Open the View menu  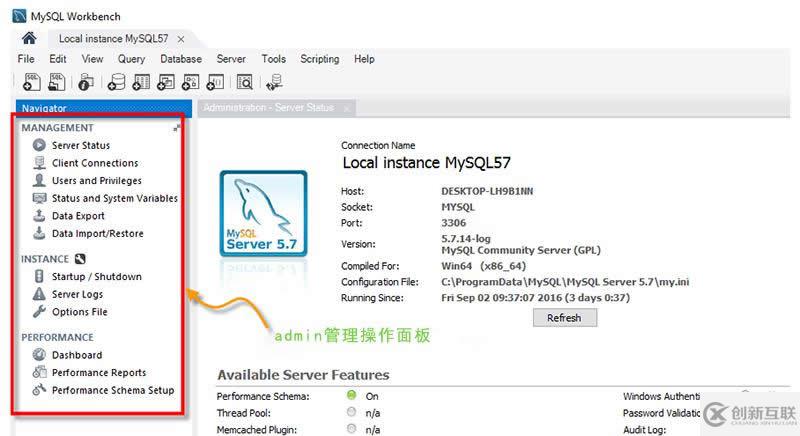tap(92, 59)
